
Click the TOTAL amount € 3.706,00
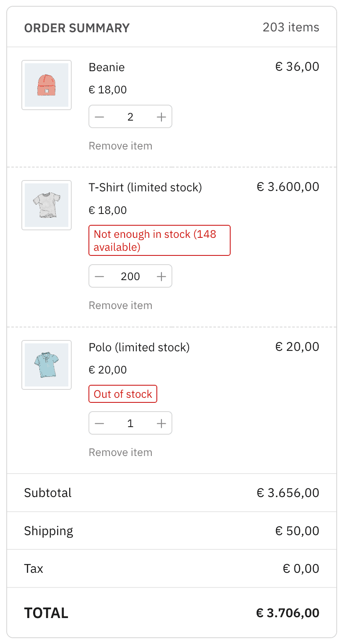click(288, 612)
